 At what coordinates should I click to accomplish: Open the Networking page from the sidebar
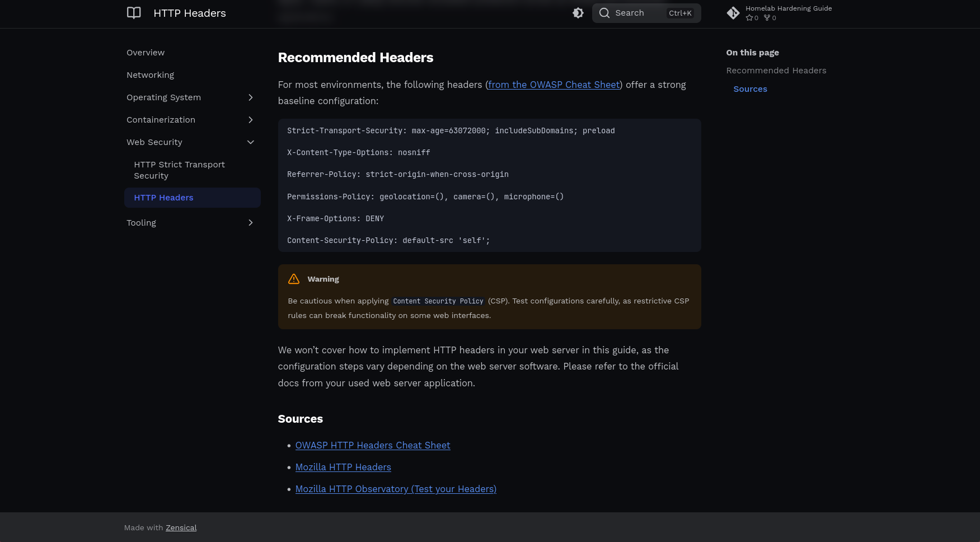(x=150, y=75)
